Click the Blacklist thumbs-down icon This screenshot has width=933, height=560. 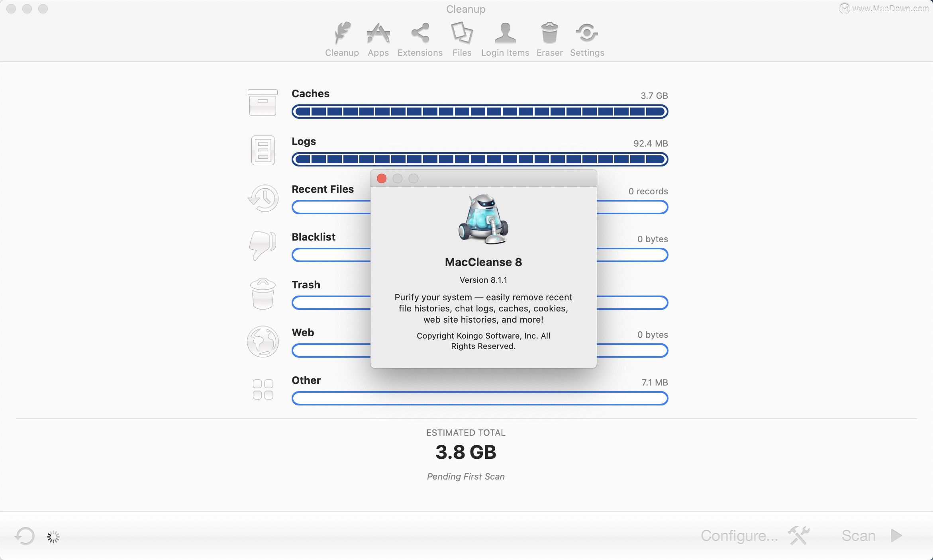(x=263, y=245)
